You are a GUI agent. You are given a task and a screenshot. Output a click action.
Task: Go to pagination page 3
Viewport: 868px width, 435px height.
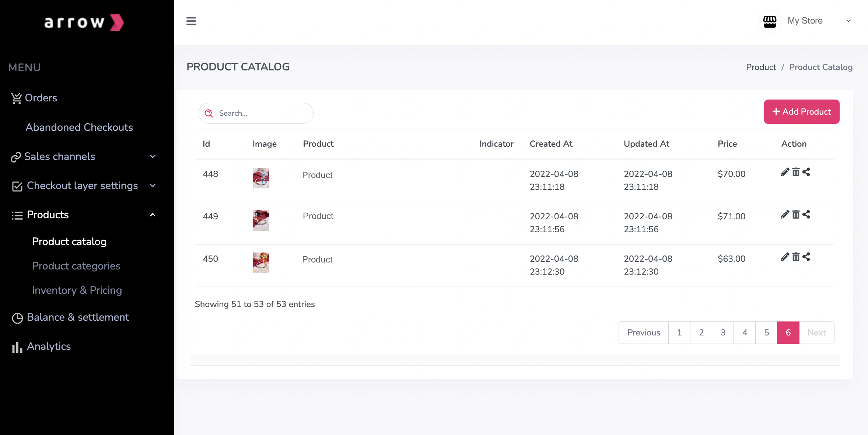point(723,333)
